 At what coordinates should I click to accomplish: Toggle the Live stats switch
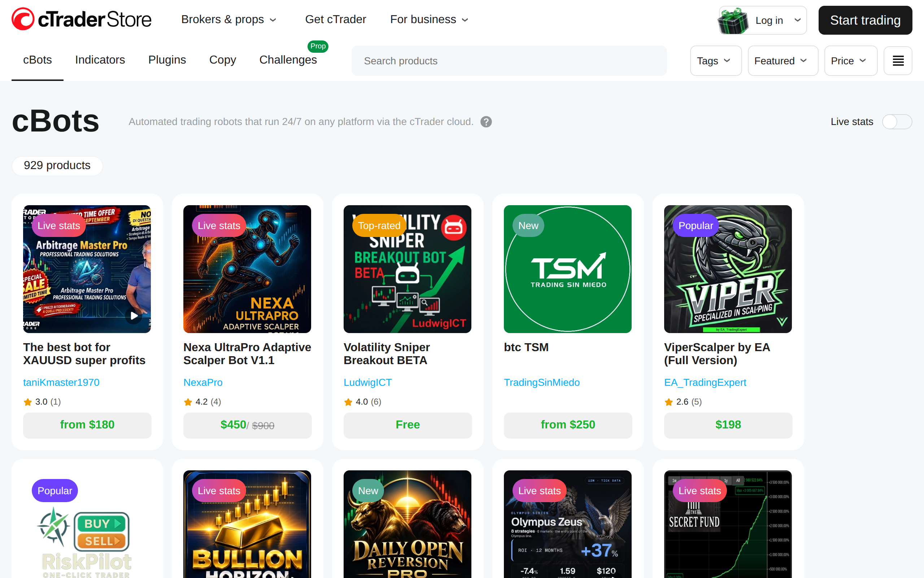(897, 122)
